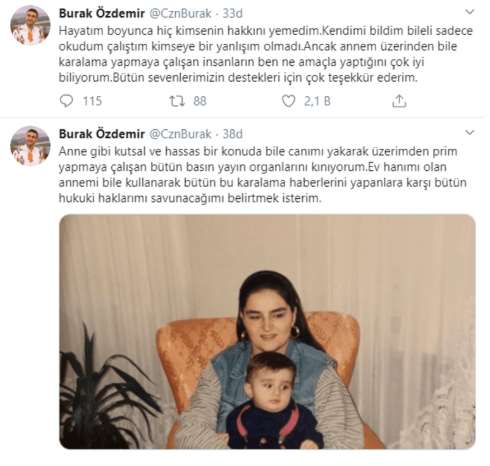The image size is (490, 466).
Task: Like the first tweet with heart icon
Action: point(288,101)
